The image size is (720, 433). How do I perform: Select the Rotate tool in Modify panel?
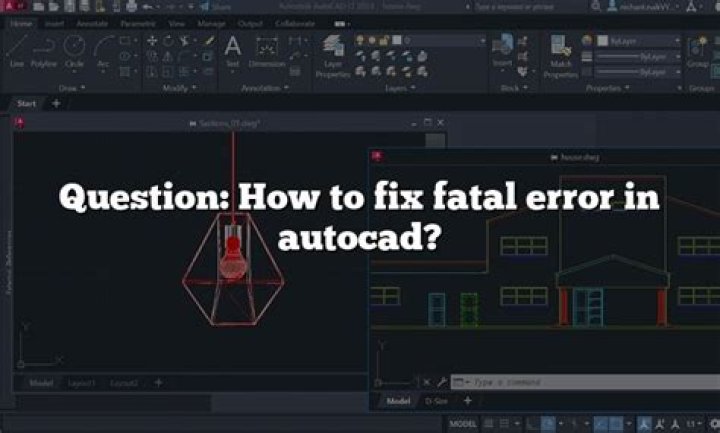pos(168,41)
